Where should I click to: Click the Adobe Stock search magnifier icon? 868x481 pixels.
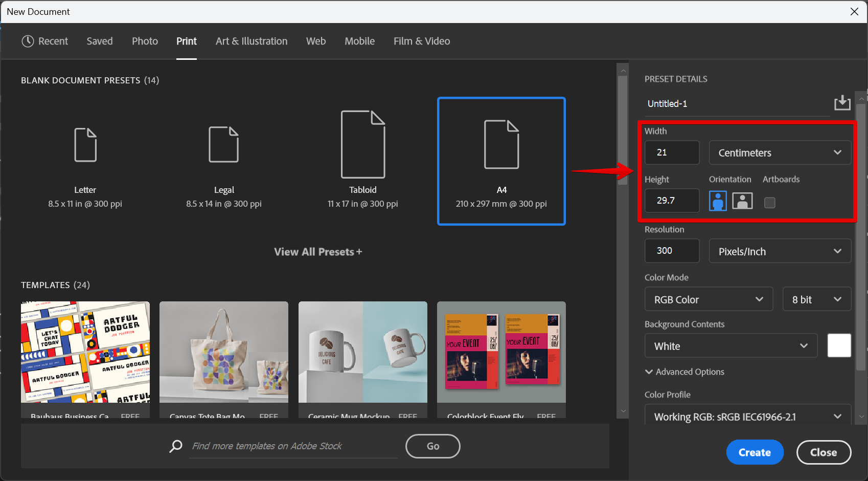[x=176, y=446]
